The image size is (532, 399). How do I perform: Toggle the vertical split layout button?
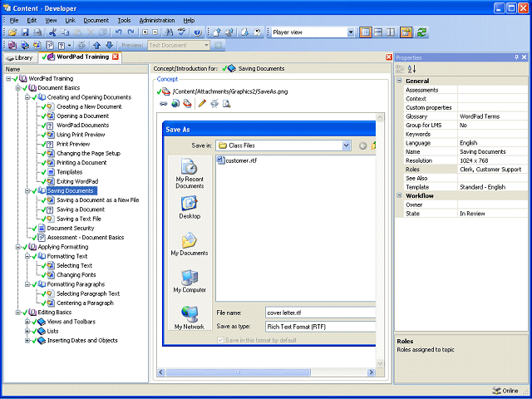[391, 32]
